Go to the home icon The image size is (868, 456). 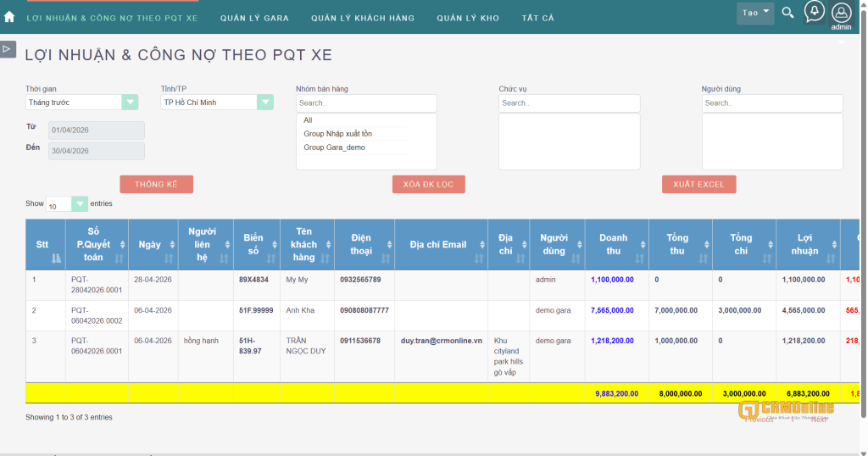(8, 17)
